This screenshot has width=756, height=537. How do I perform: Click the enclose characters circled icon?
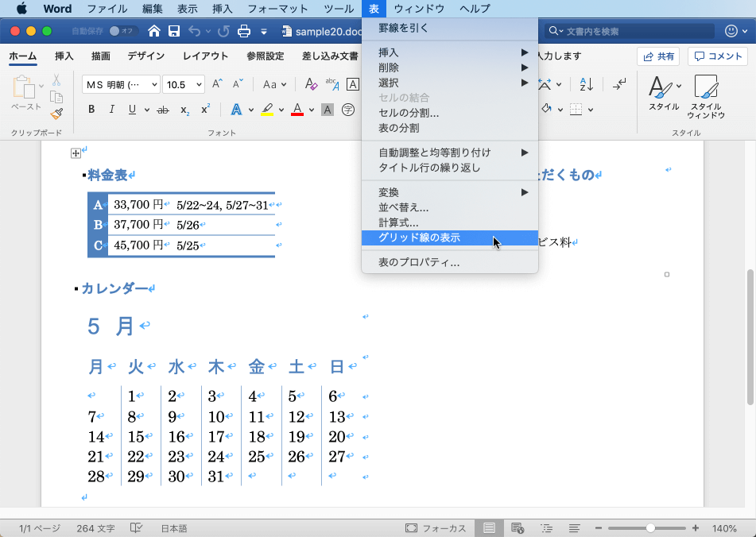click(x=347, y=110)
